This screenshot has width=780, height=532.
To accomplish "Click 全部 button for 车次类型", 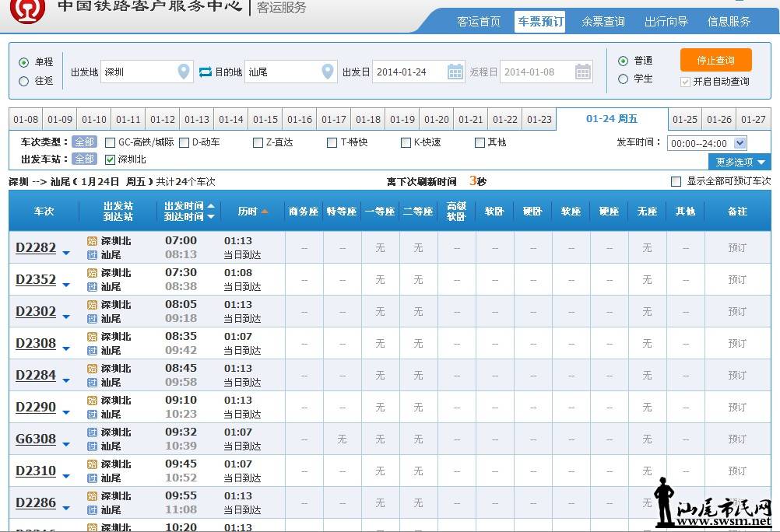I will (84, 142).
